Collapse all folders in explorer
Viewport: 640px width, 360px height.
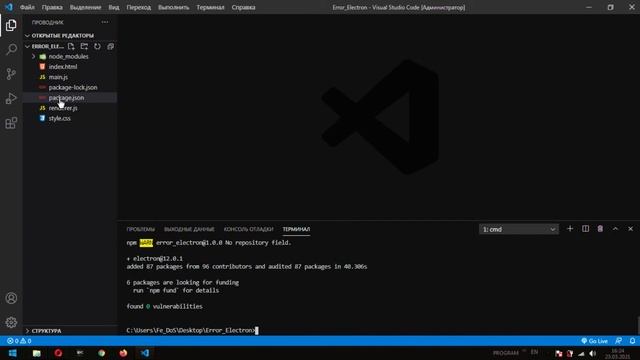point(110,47)
